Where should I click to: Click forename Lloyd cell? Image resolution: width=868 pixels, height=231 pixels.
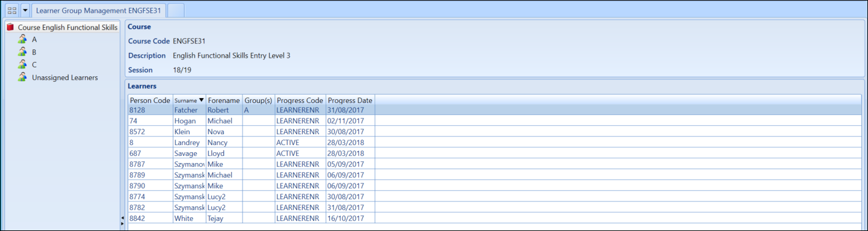click(224, 153)
